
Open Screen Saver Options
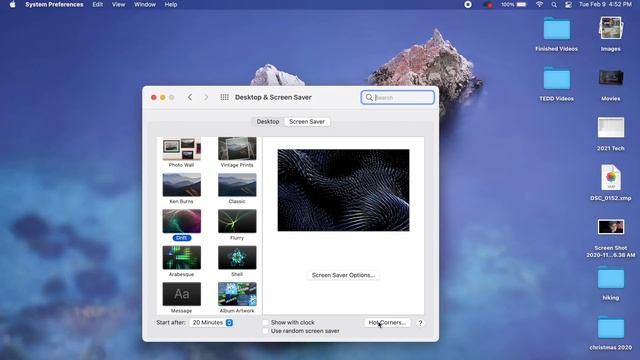click(x=343, y=275)
